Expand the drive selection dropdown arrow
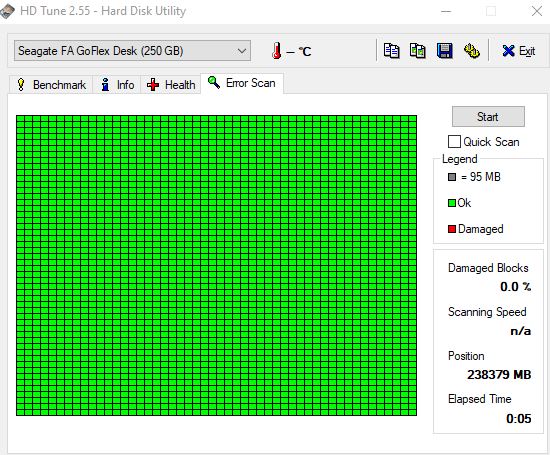Screen dimensions: 550x455 pyautogui.click(x=242, y=51)
